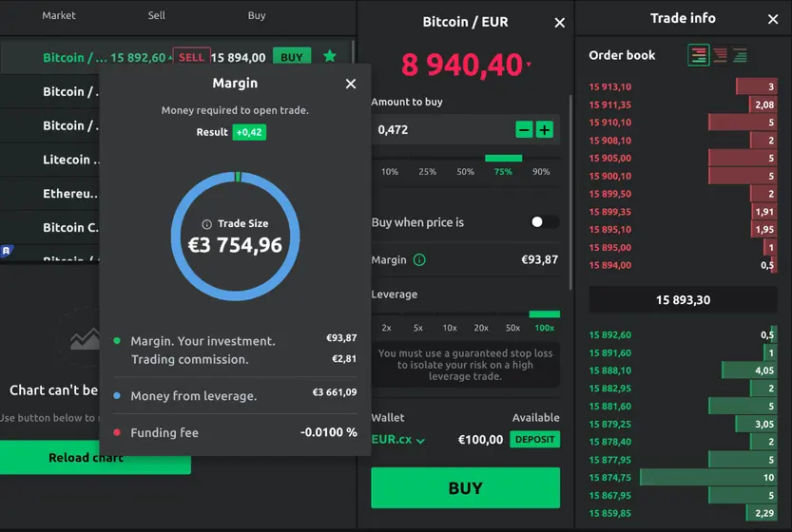Set amount to 90% option
The height and width of the screenshot is (532, 792).
(x=541, y=172)
